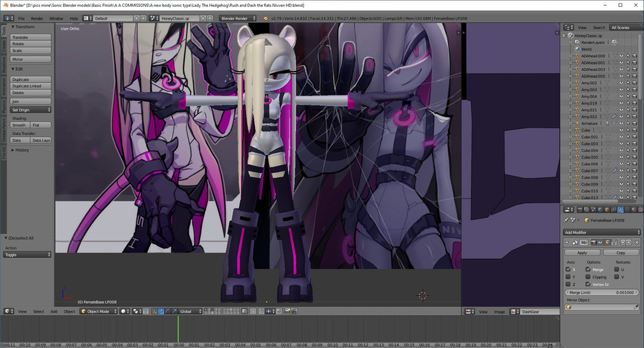Image resolution: width=644 pixels, height=348 pixels.
Task: Click the Blender info editor type icon
Action: pyautogui.click(x=9, y=18)
